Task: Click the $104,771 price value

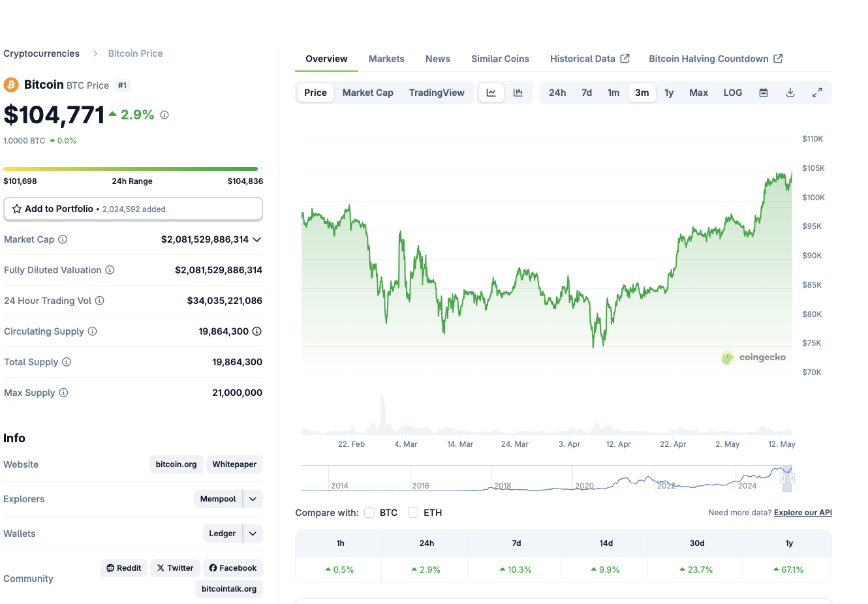Action: 54,115
